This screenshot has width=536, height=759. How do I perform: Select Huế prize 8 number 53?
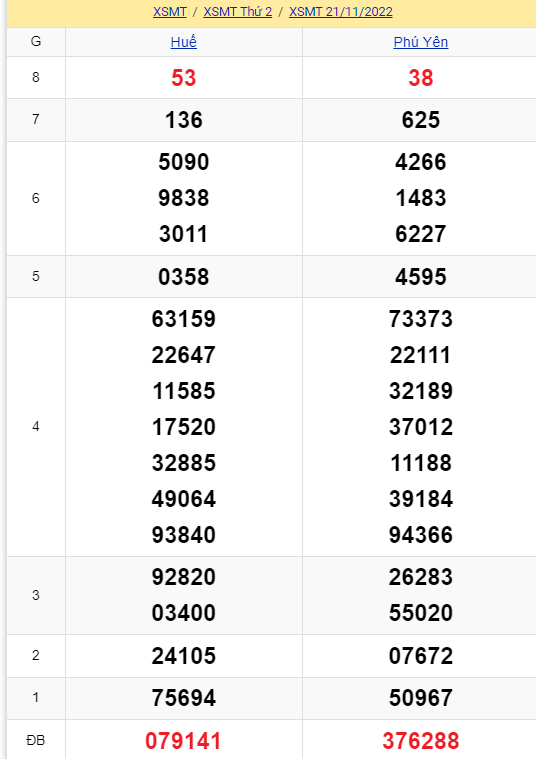184,78
